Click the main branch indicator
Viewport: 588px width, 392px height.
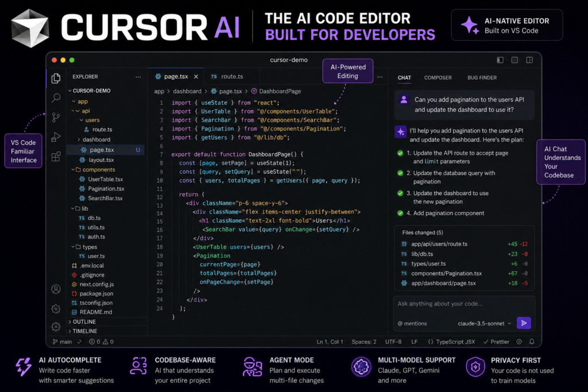62,342
